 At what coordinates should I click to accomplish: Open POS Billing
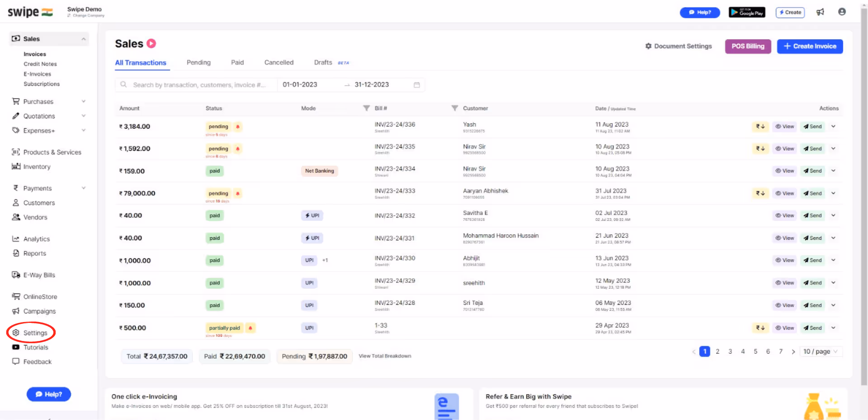tap(748, 46)
